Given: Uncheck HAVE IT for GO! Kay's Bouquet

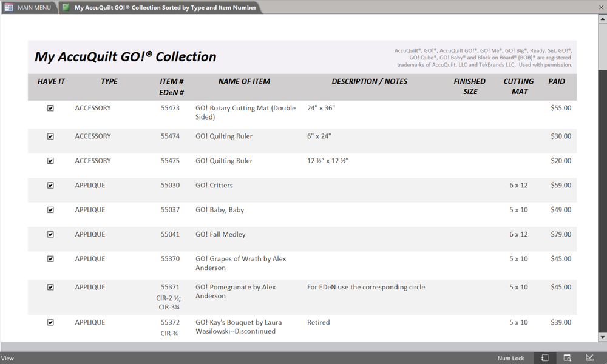Looking at the screenshot, I should click(x=50, y=322).
